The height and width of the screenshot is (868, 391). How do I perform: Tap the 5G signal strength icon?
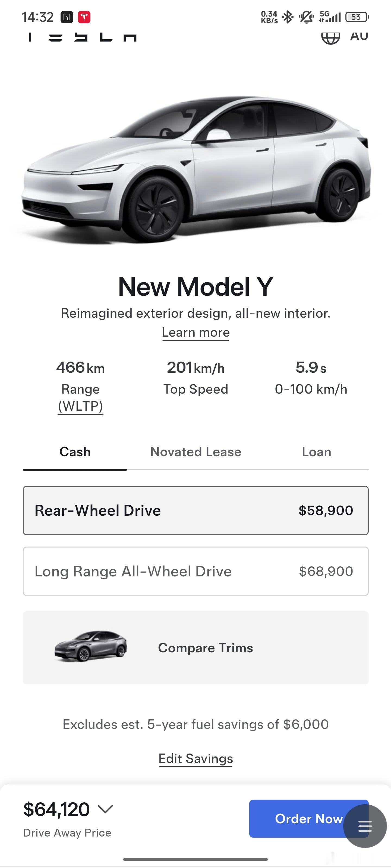330,17
